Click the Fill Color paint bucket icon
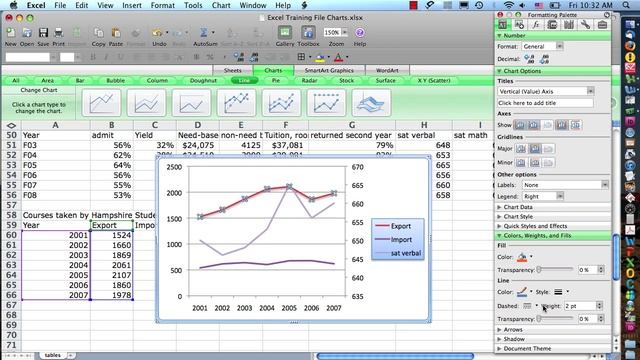Image resolution: width=640 pixels, height=360 pixels. [320, 58]
